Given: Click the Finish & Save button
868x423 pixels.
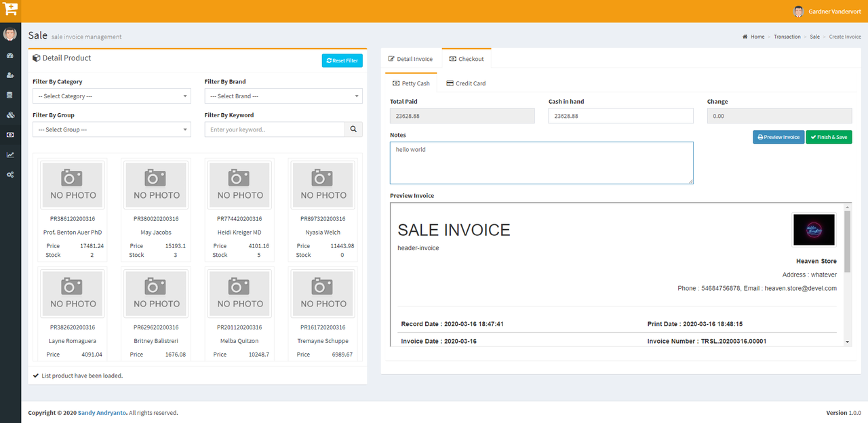Looking at the screenshot, I should (829, 137).
